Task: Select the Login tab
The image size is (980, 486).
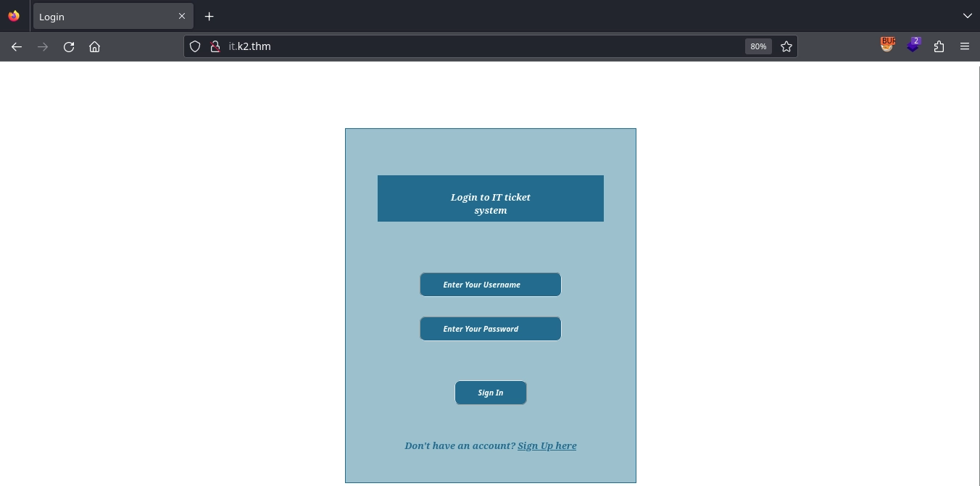Action: click(101, 16)
